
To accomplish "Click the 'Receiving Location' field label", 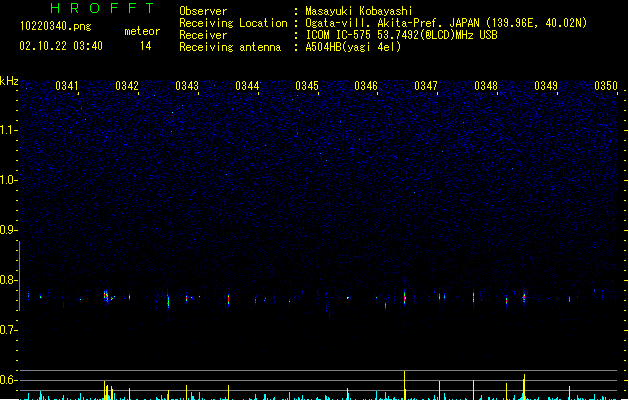I will (233, 23).
